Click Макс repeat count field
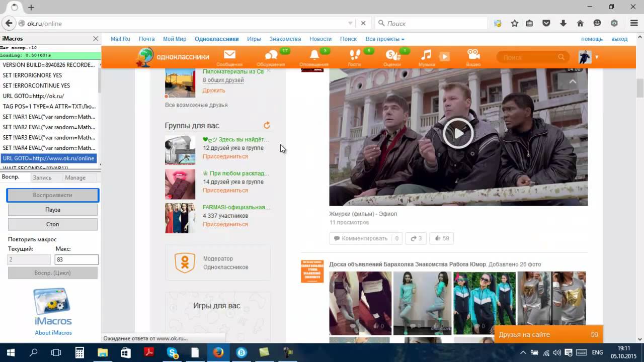Image resolution: width=644 pixels, height=362 pixels. pyautogui.click(x=76, y=260)
